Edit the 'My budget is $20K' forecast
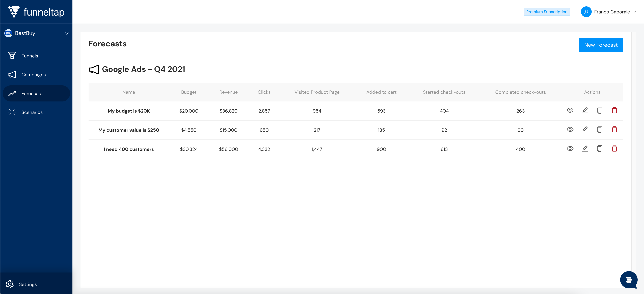The width and height of the screenshot is (644, 294). coord(585,110)
